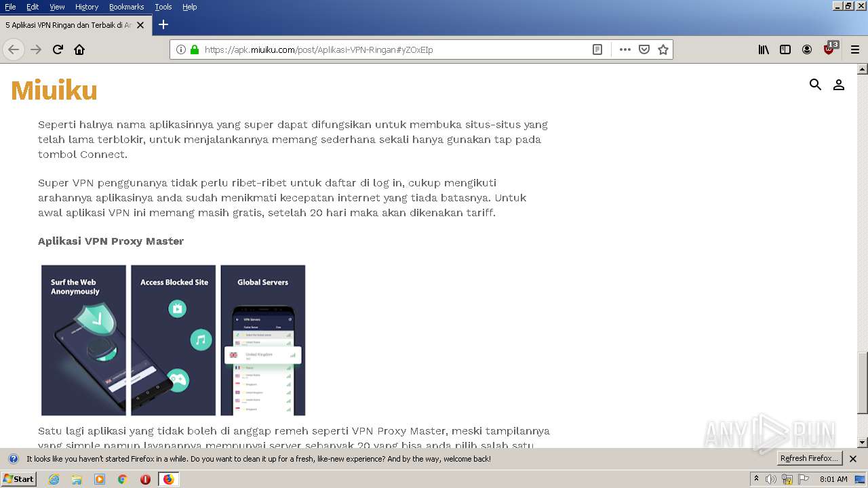Go back to the previous page

pos(14,49)
